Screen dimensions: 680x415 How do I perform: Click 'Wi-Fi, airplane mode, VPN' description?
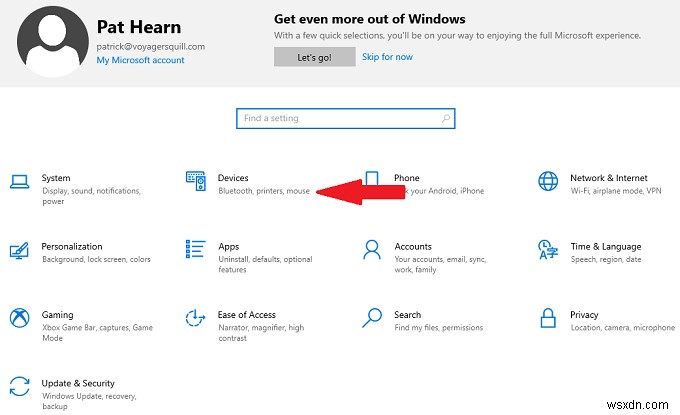tap(616, 191)
